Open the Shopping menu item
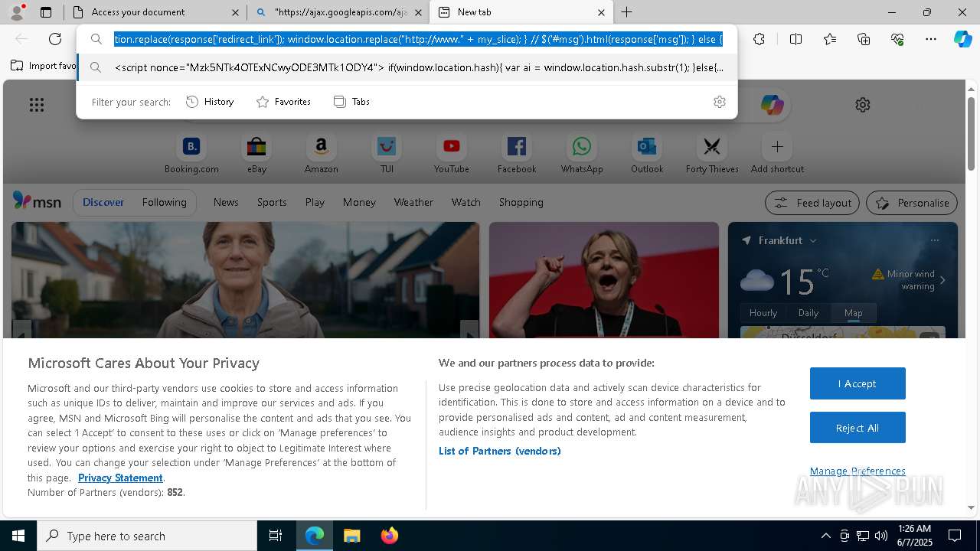Screen dimensions: 980x551 point(521,202)
